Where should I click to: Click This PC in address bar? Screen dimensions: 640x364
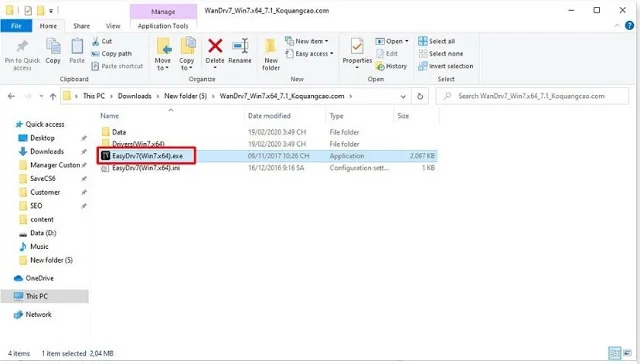(93, 96)
